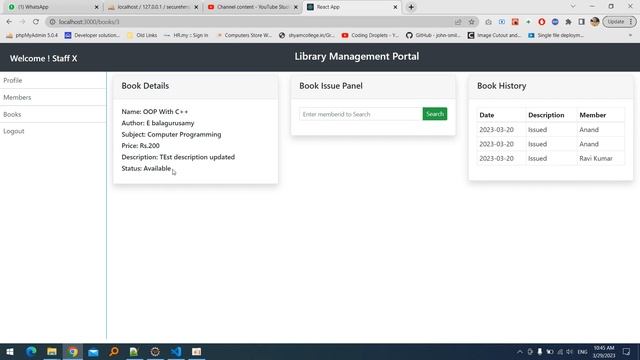This screenshot has width=640, height=360.
Task: Open the green document taskbar app
Action: click(134, 351)
